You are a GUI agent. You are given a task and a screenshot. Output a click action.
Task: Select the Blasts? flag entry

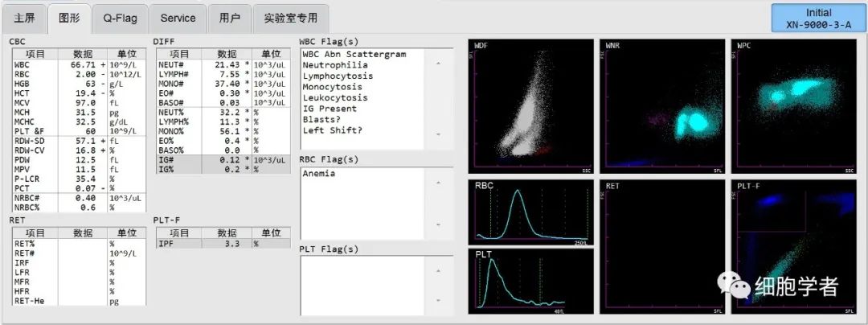pos(320,119)
